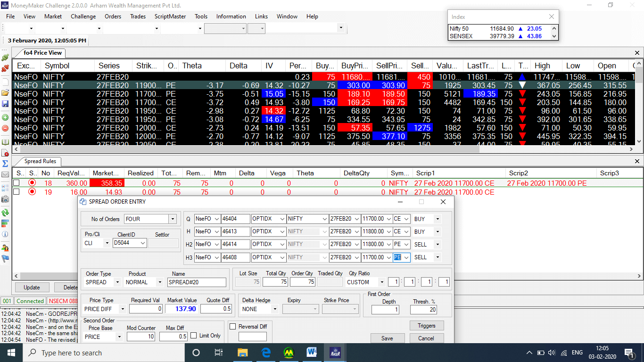Screen dimensions: 644x362
Task: Enable the Reversal Diff checkbox
Action: point(232,326)
